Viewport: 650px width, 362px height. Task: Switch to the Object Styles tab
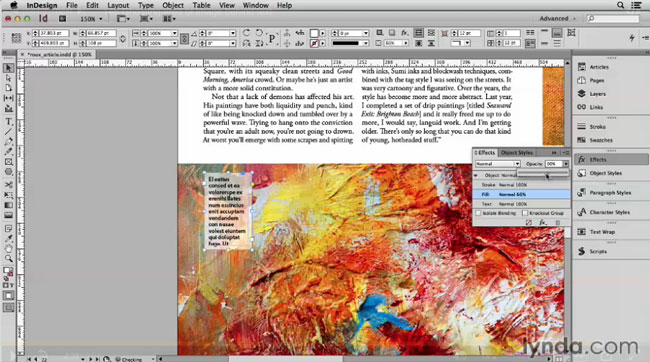coord(517,153)
